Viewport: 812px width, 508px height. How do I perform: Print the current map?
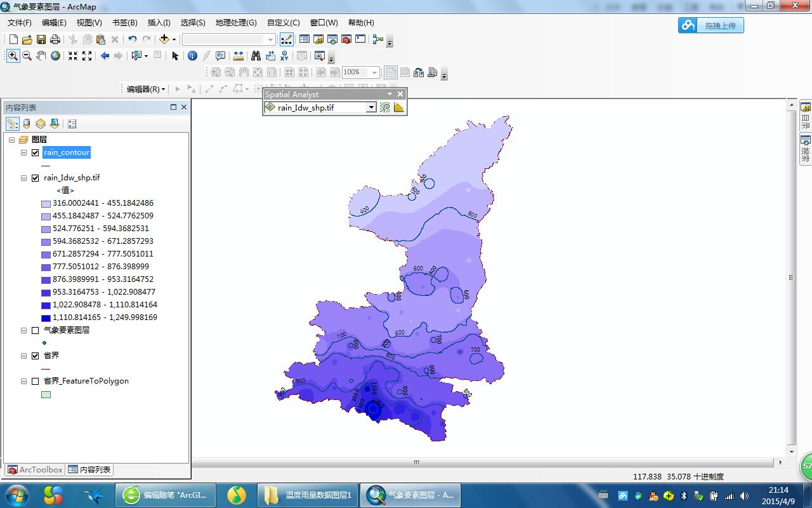(55, 39)
